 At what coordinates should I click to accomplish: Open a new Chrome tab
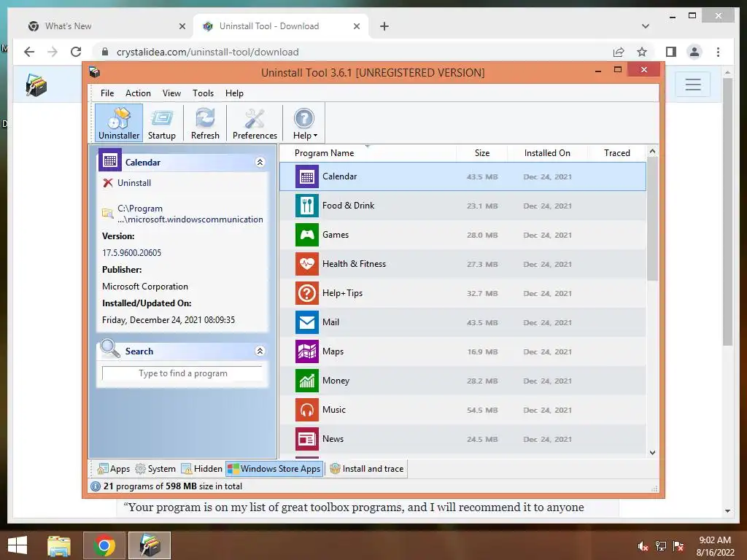coord(384,26)
